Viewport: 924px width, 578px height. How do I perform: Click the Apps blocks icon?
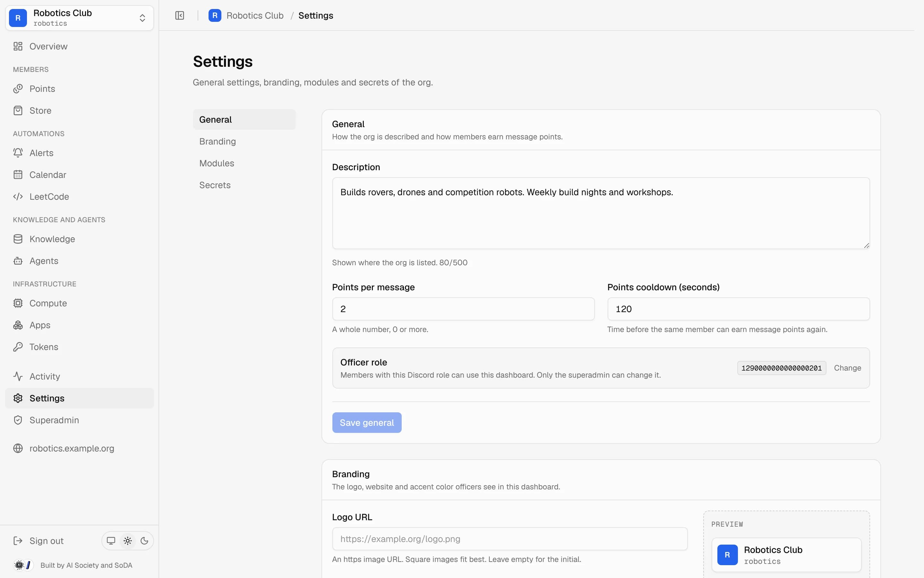[18, 325]
